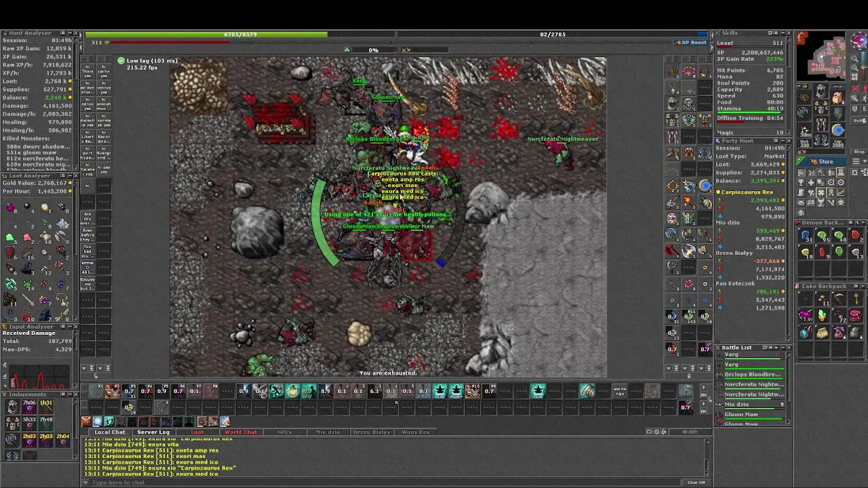Viewport: 868px width, 488px height.
Task: Switch to the NPCs chat tab
Action: [x=284, y=432]
